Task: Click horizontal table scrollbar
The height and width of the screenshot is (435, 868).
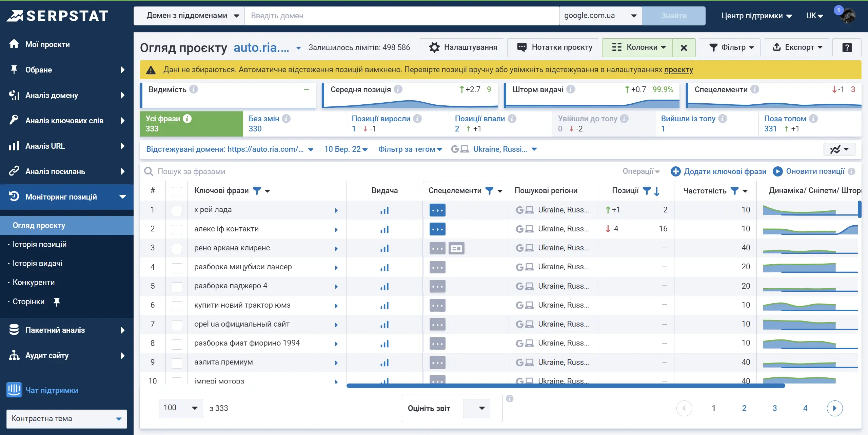Action: click(x=566, y=386)
